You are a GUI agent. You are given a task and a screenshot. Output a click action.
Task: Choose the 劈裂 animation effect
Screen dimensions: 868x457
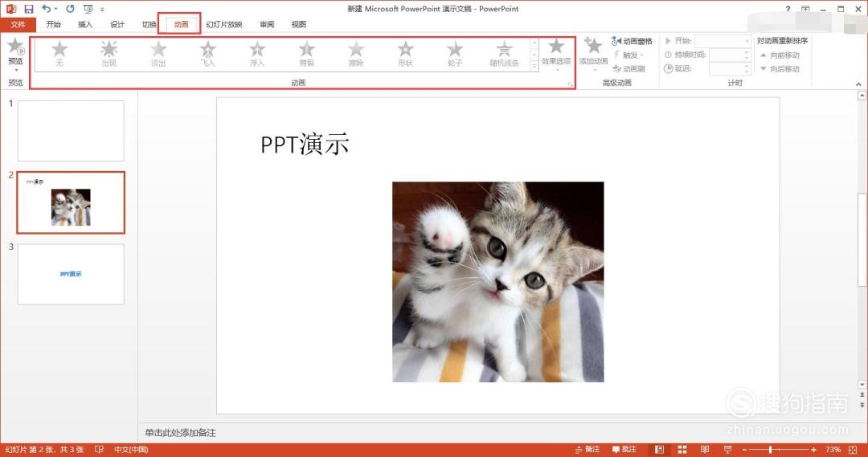[307, 54]
